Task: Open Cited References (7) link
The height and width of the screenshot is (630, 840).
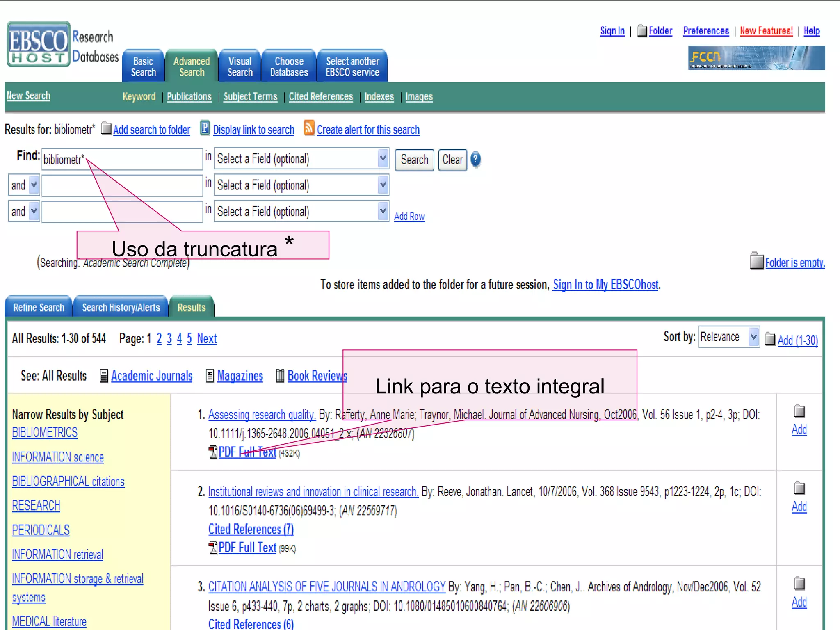Action: 251,529
